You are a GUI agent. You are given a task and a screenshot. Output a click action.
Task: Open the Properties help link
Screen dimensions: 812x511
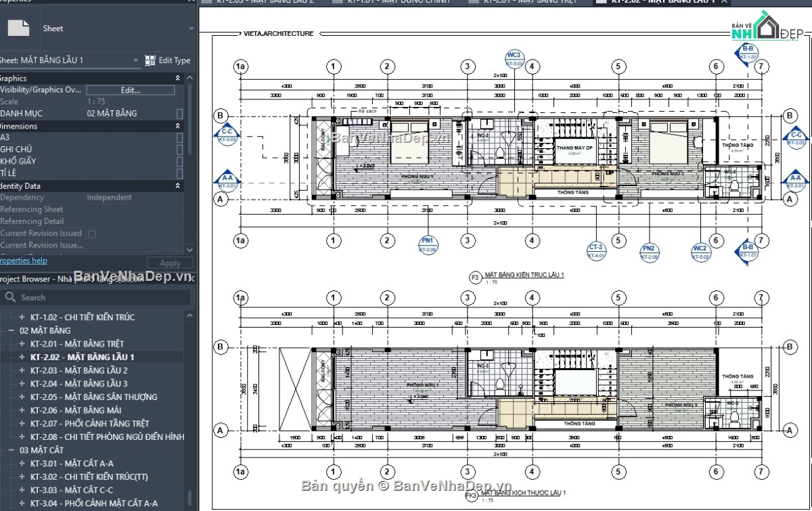coord(22,261)
